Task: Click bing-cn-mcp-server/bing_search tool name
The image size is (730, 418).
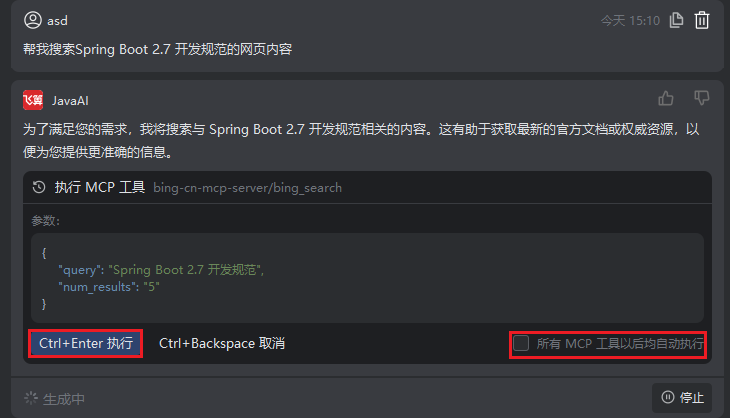Action: point(247,188)
